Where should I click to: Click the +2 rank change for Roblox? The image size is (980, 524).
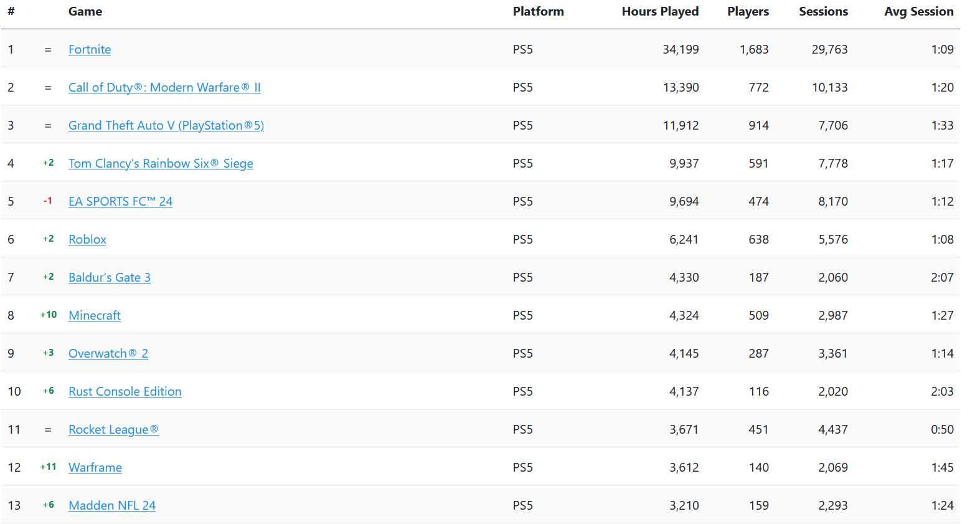(48, 239)
